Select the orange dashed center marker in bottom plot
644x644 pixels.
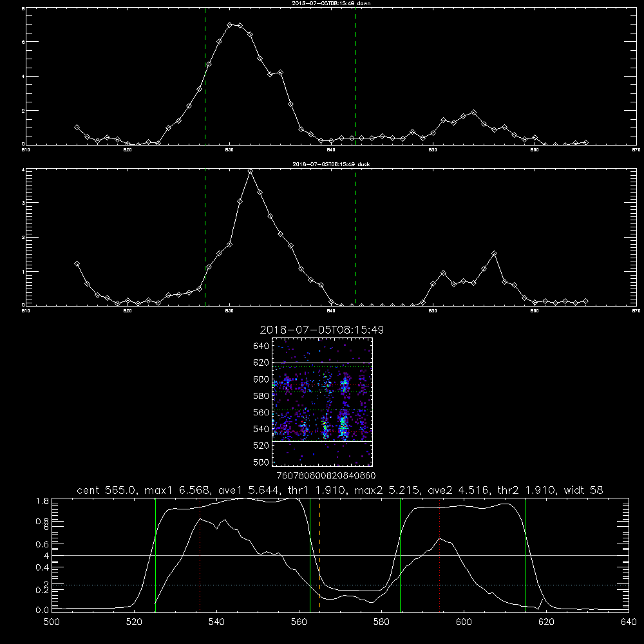pos(319,555)
